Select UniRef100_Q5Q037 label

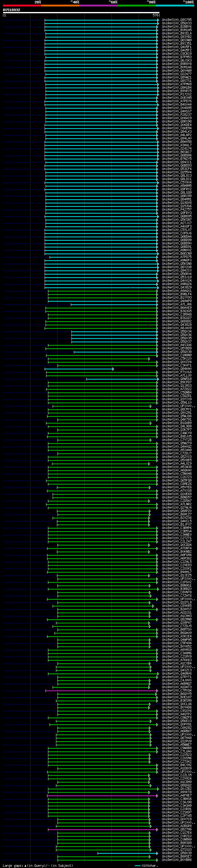pyautogui.click(x=177, y=342)
